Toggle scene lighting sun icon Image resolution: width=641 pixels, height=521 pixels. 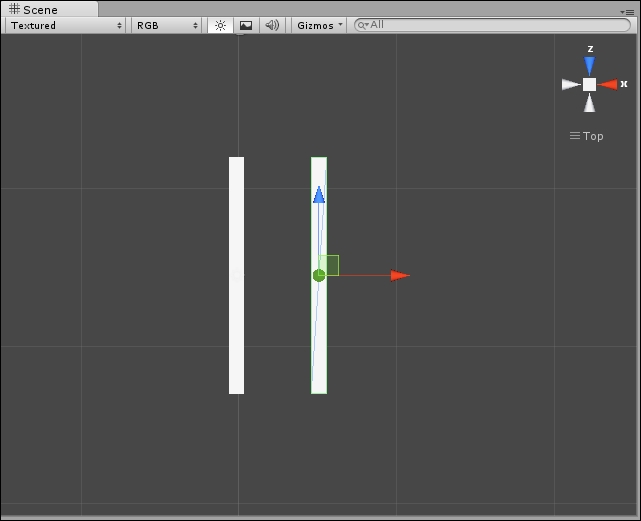coord(220,25)
